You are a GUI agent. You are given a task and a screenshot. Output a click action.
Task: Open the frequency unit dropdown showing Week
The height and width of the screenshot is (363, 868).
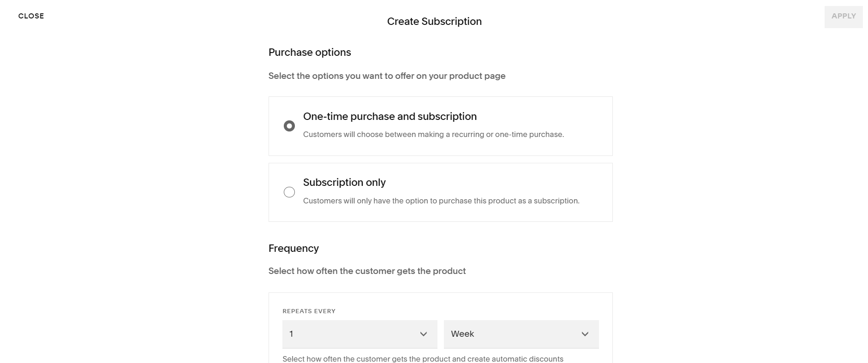coord(521,334)
